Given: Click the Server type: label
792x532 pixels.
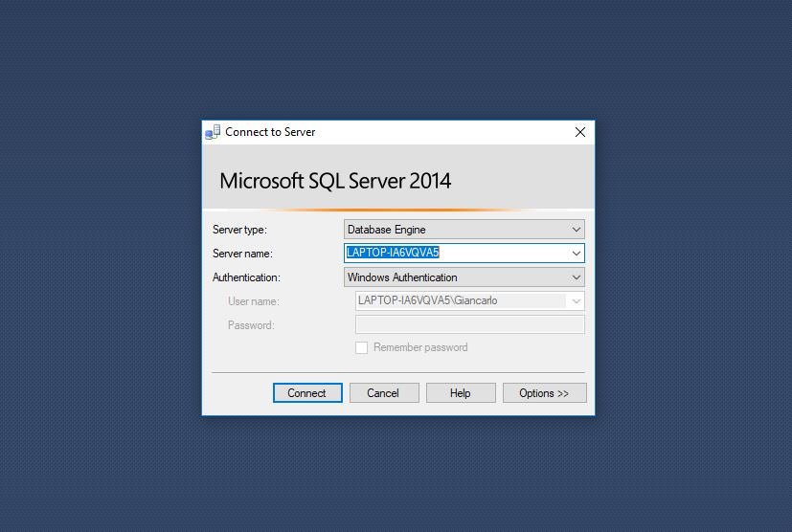Looking at the screenshot, I should tap(239, 230).
